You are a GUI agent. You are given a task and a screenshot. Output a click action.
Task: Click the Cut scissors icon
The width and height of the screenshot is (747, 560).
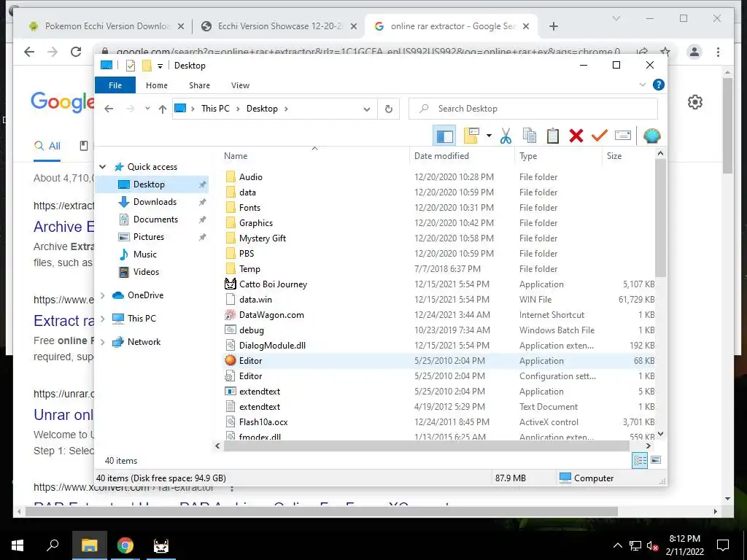[506, 136]
